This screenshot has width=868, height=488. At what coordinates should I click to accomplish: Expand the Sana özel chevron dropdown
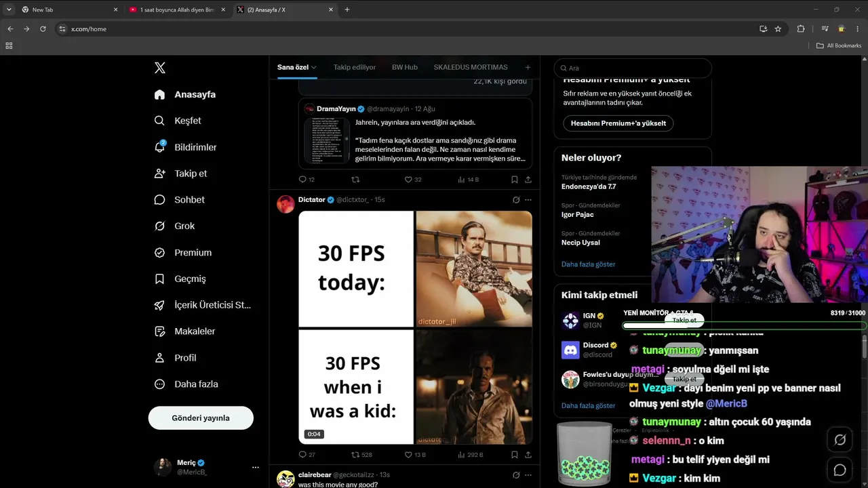pyautogui.click(x=314, y=68)
